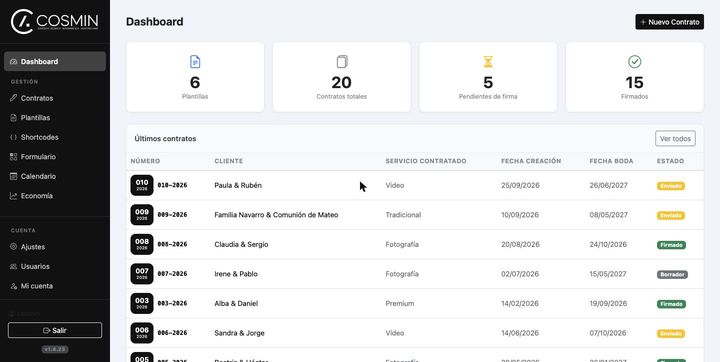Click wedding date 26/06/2027
720x362 pixels.
pos(608,186)
